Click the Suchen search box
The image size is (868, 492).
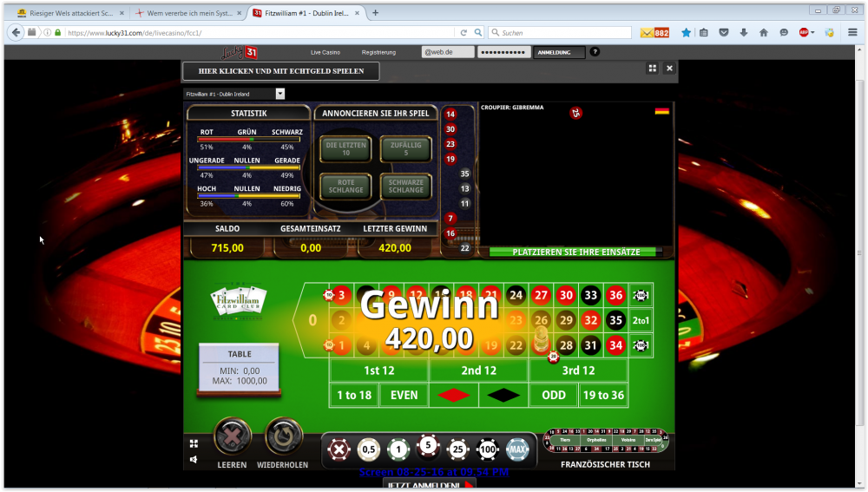coord(560,33)
